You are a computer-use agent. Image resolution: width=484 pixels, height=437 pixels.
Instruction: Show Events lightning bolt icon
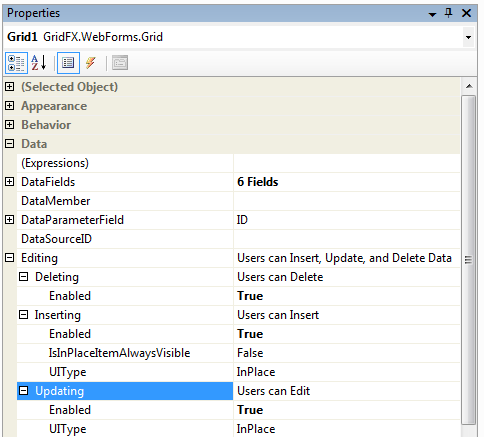(x=91, y=63)
